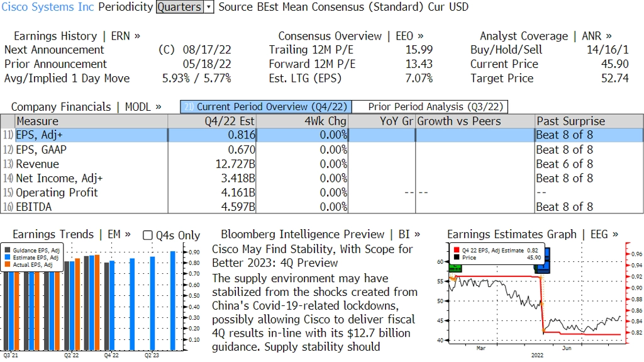The height and width of the screenshot is (362, 644).
Task: Click the 3.418B net income estimate
Action: click(x=238, y=178)
